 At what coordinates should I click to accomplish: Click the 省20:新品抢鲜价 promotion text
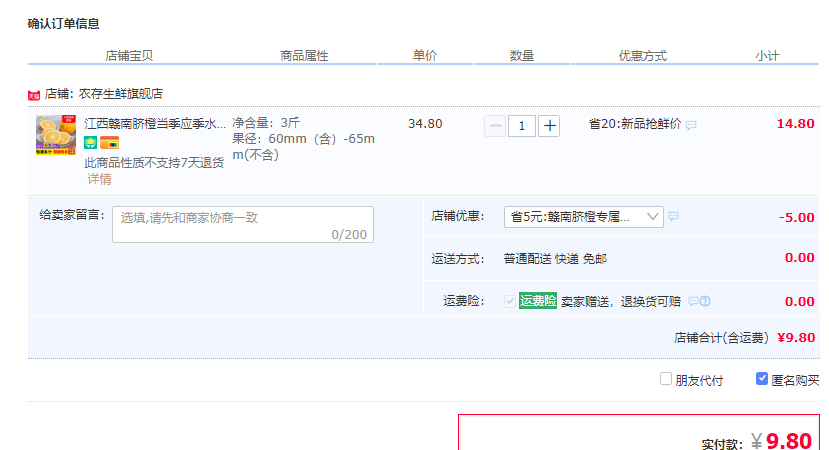pyautogui.click(x=635, y=124)
